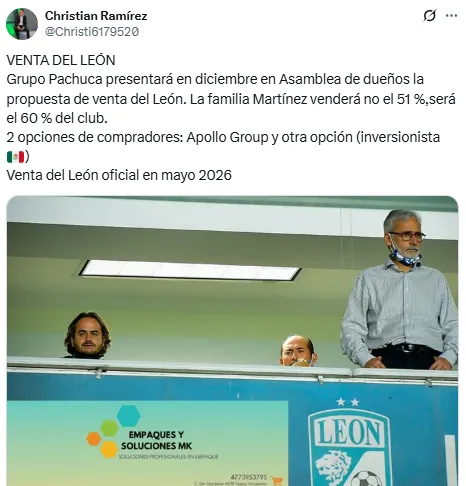Click the Grok explain-post icon
The width and height of the screenshot is (466, 486).
click(430, 16)
